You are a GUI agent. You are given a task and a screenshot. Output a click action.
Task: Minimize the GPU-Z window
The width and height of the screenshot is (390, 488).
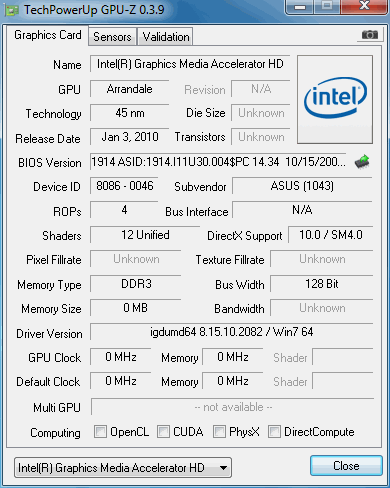[300, 7]
